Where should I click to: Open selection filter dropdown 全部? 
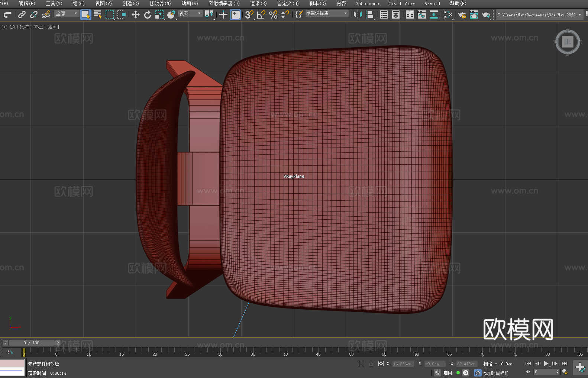pos(67,13)
